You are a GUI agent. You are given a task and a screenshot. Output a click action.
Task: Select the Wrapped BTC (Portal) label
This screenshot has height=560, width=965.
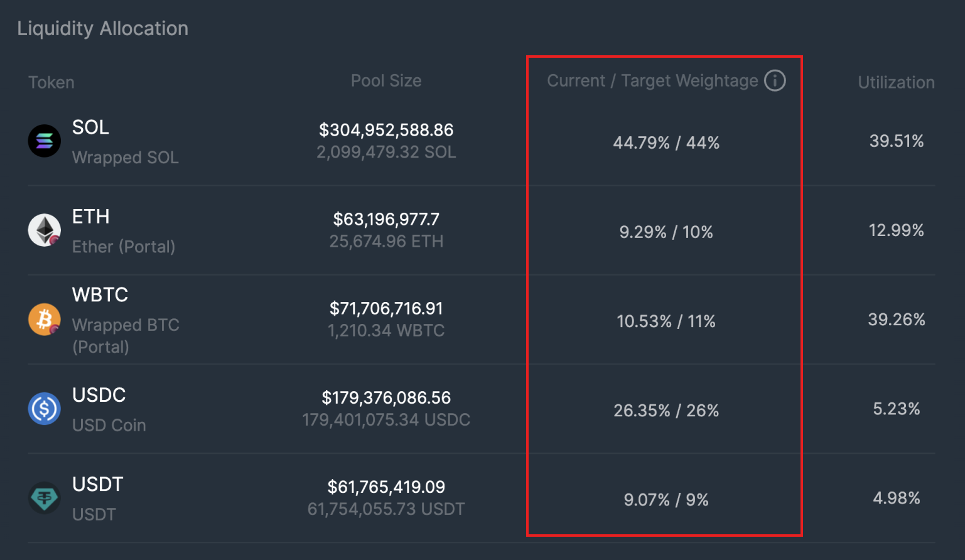126,336
